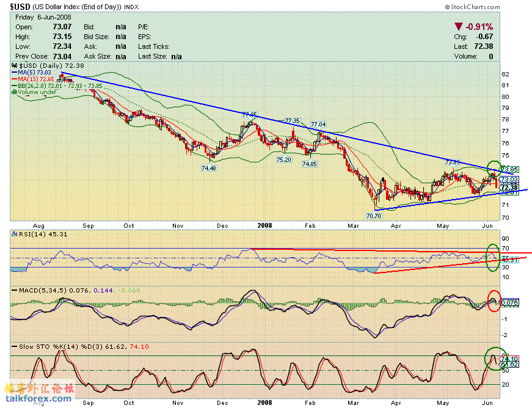Click the small chart icon beside RSI(14)
The image size is (532, 408).
(x=14, y=234)
